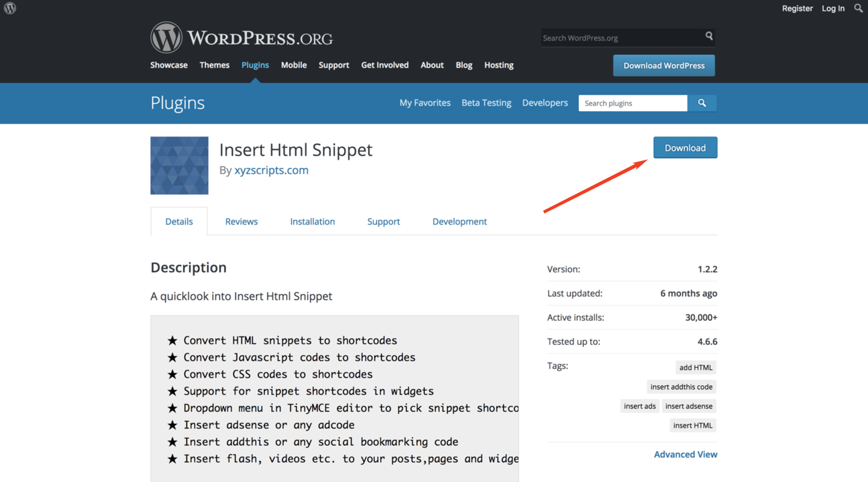
Task: Click the "insert adsense" tag
Action: click(689, 406)
